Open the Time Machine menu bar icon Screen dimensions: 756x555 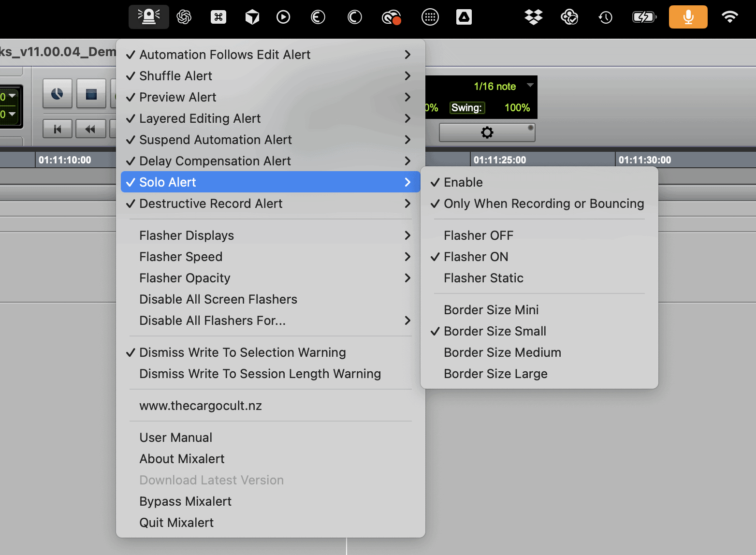[605, 18]
